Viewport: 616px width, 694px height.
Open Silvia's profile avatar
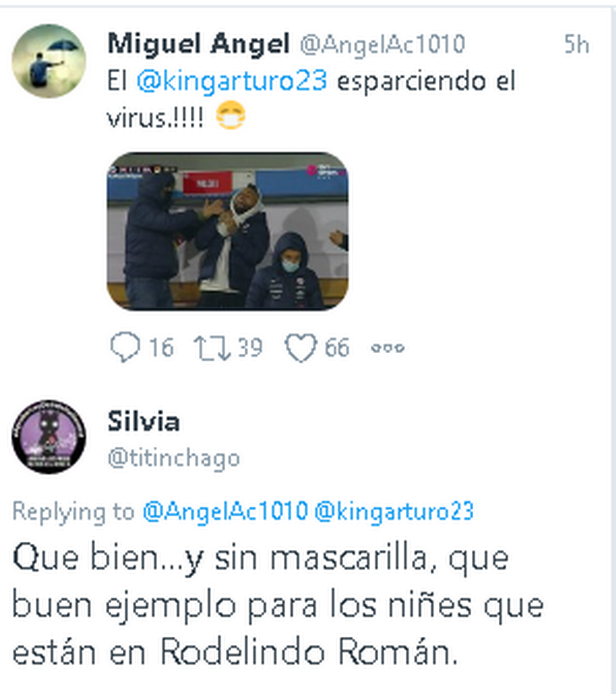pos(49,437)
